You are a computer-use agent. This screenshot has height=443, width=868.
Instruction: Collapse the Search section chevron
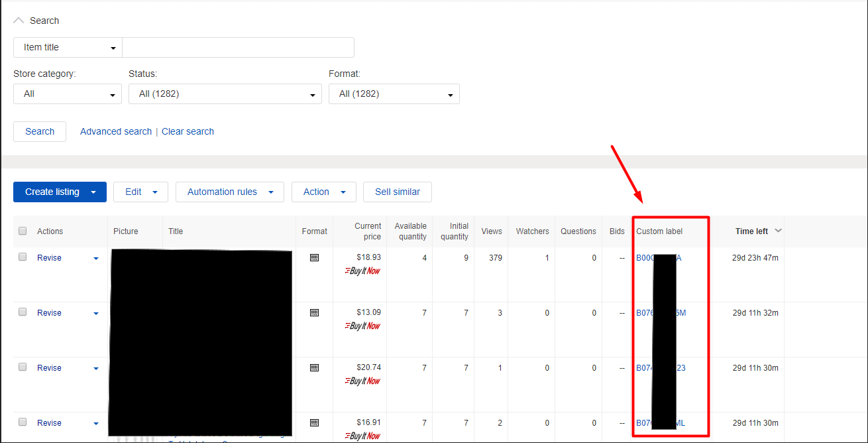click(x=19, y=21)
